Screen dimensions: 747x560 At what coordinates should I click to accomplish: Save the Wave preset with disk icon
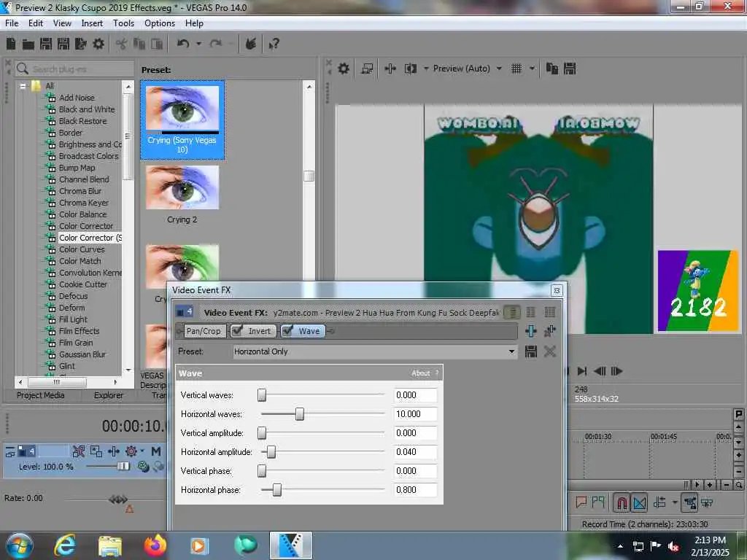pos(531,351)
